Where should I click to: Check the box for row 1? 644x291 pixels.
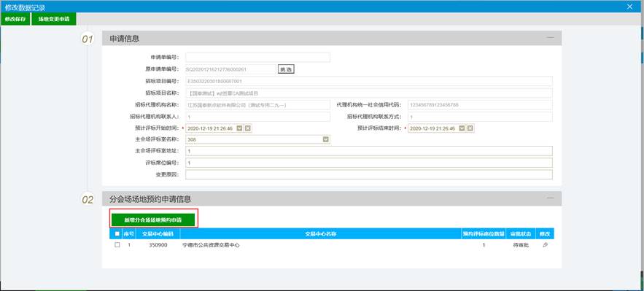117,245
